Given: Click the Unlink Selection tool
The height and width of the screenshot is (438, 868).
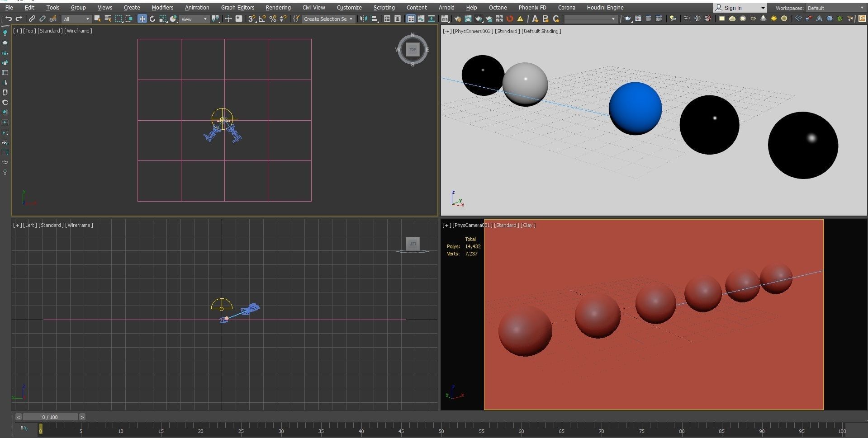Looking at the screenshot, I should [x=43, y=19].
